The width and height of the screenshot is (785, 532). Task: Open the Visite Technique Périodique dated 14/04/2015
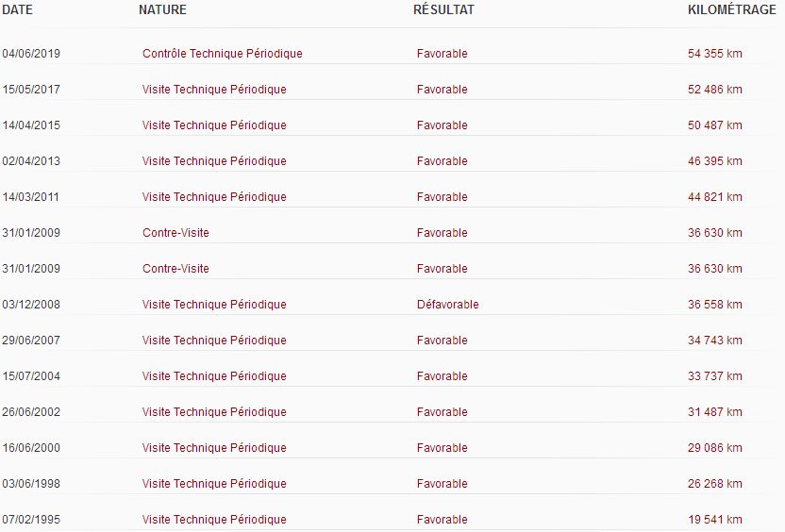(214, 125)
